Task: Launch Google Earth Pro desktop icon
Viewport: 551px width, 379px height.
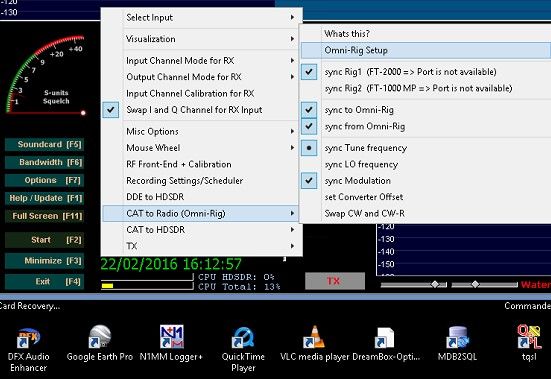Action: point(99,344)
